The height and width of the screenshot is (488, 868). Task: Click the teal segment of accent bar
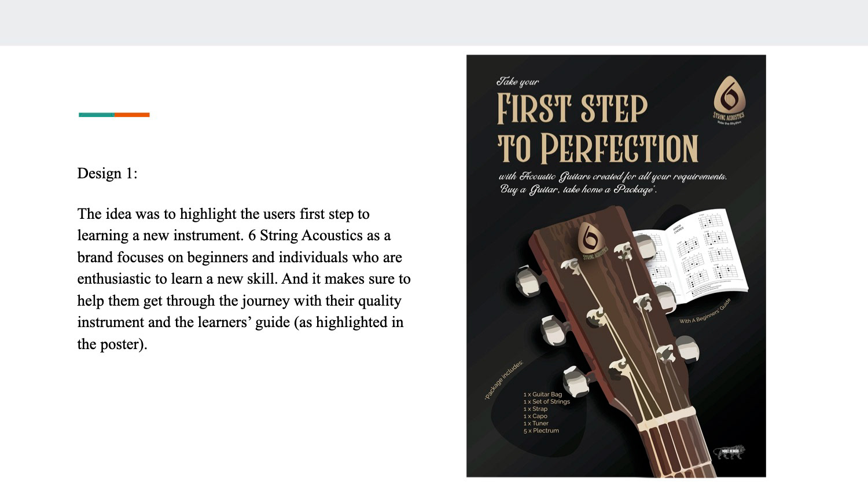click(x=97, y=115)
